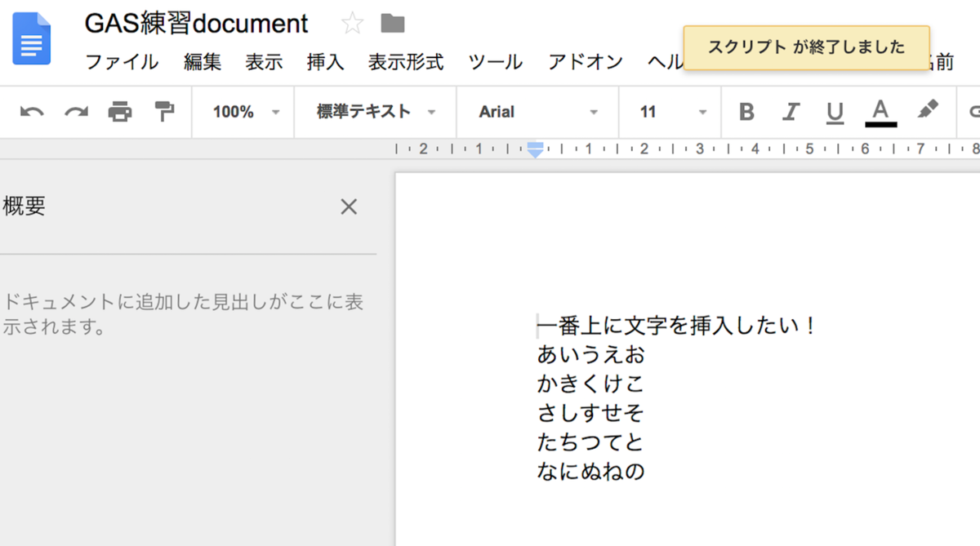Screen dimensions: 980x546
Task: Close the 概要 outline panel
Action: tap(349, 206)
